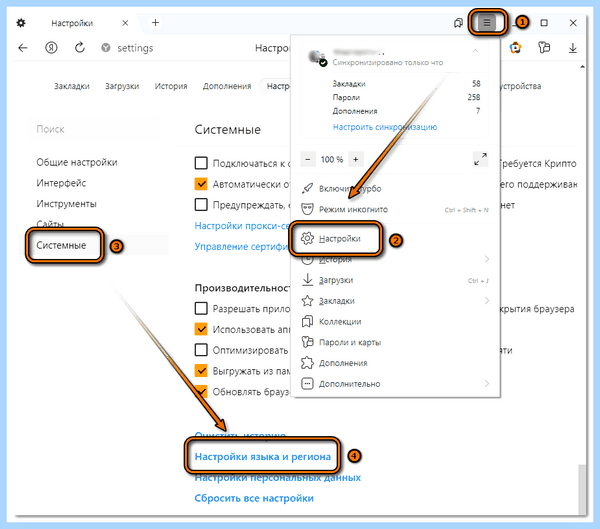Toggle the Подключаться к checkbox
The width and height of the screenshot is (600, 529).
click(201, 163)
